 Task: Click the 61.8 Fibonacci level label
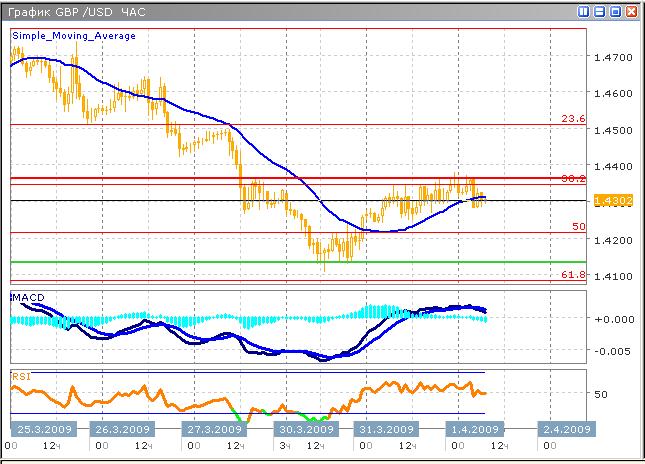pos(573,274)
